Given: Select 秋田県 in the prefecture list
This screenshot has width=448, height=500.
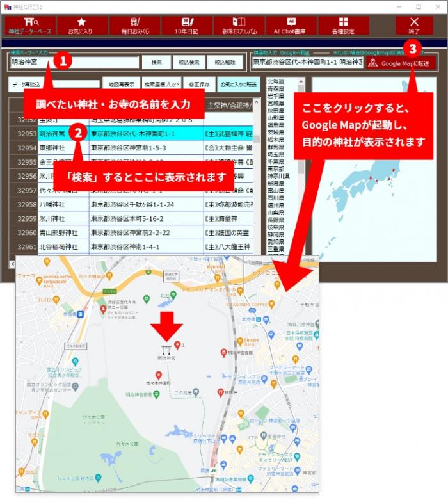Looking at the screenshot, I should tap(275, 110).
